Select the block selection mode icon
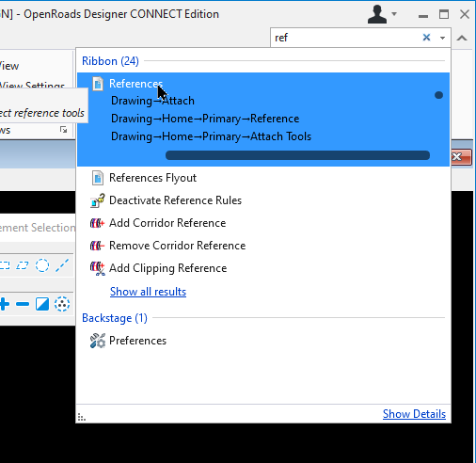476x463 pixels. (x=5, y=265)
